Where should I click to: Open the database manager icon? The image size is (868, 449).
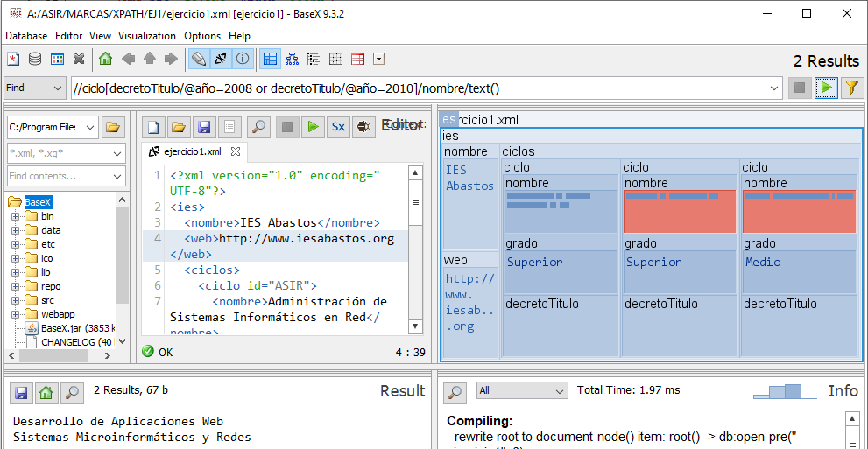coord(35,60)
